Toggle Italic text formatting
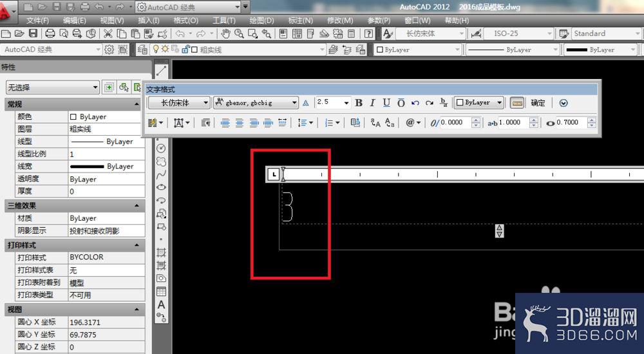The height and width of the screenshot is (354, 644). [372, 103]
